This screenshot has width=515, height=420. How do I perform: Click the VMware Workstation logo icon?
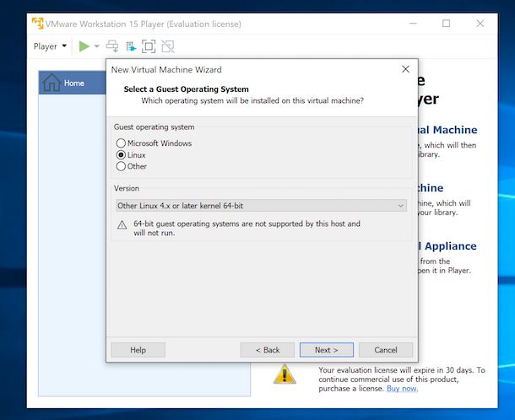[37, 24]
